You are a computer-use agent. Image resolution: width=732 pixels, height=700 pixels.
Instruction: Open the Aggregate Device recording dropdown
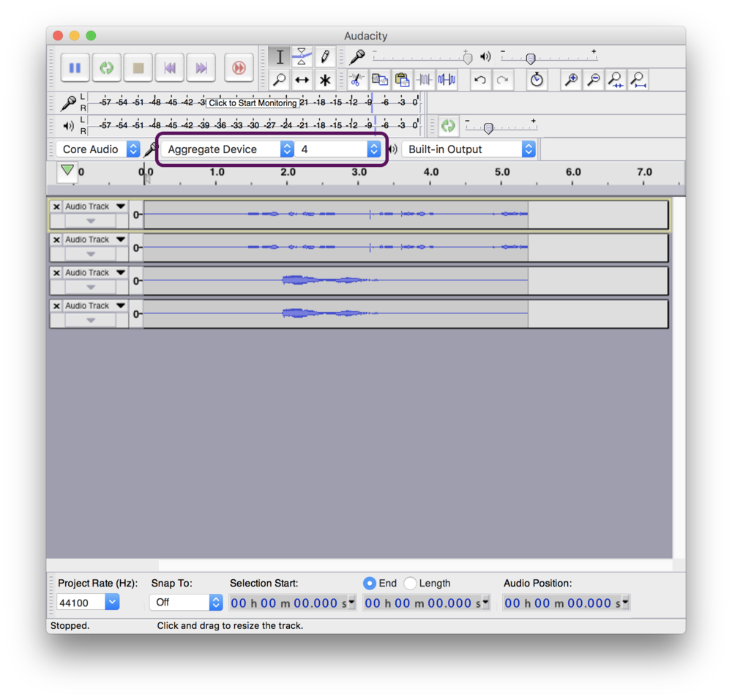[226, 149]
